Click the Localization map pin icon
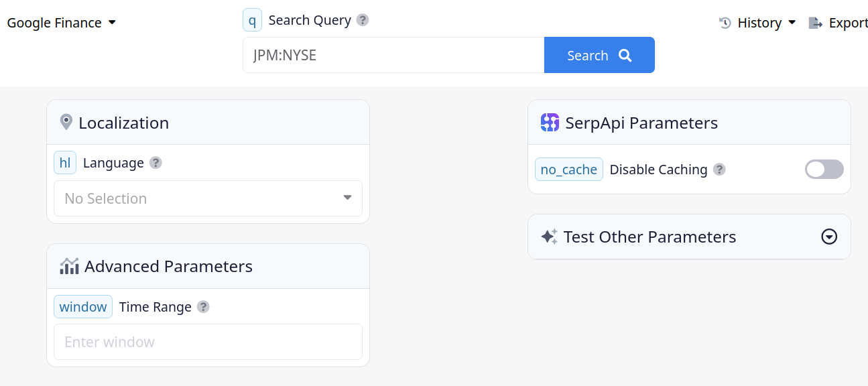 pyautogui.click(x=66, y=123)
